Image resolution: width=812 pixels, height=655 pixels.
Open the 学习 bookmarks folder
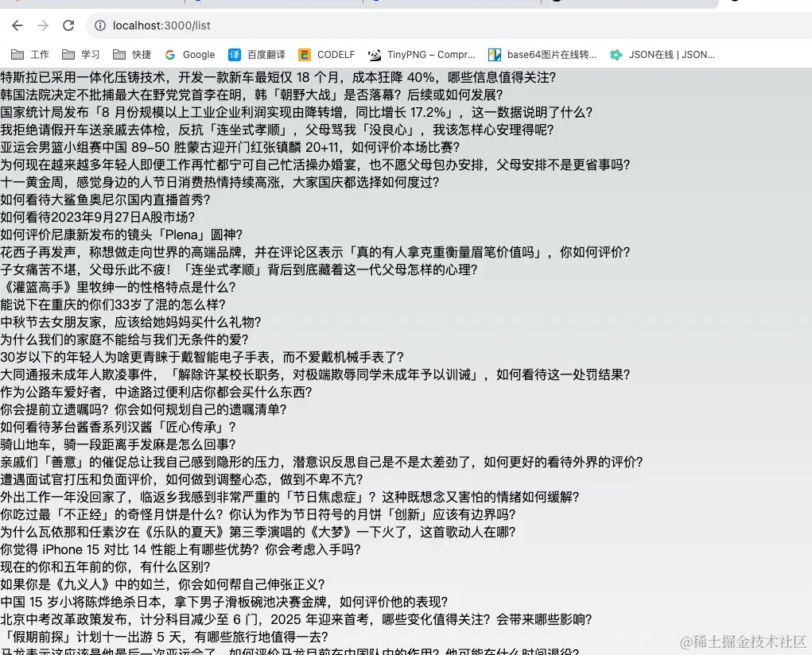tap(81, 54)
